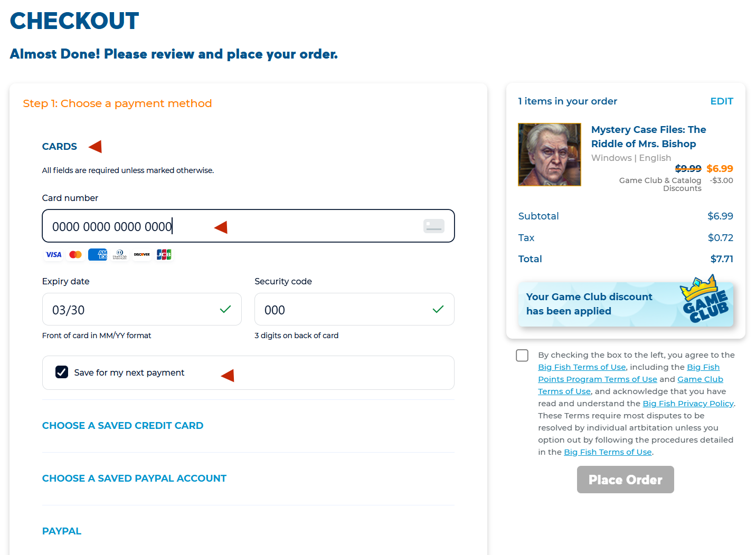The height and width of the screenshot is (555, 756).
Task: Click the Place Order button
Action: pos(625,480)
